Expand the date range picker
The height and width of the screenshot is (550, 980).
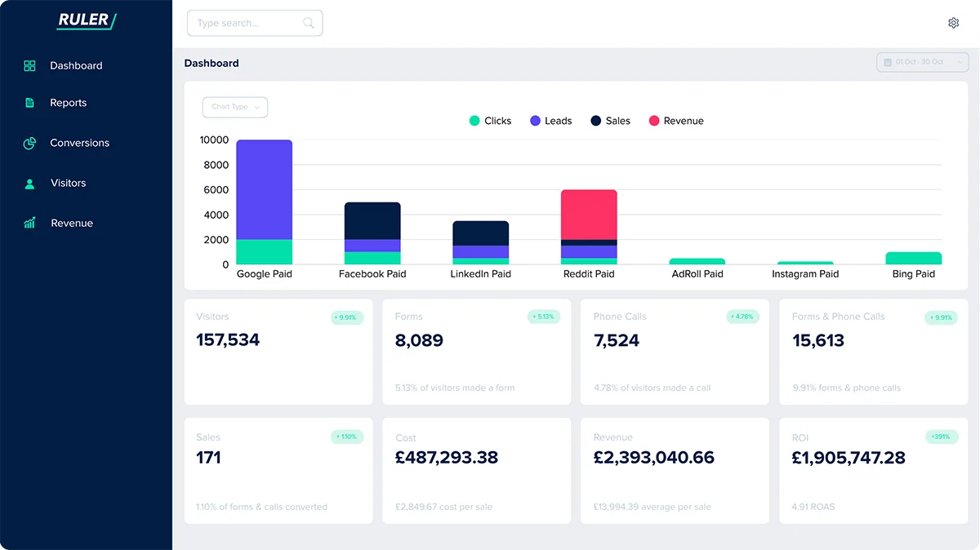[x=921, y=62]
